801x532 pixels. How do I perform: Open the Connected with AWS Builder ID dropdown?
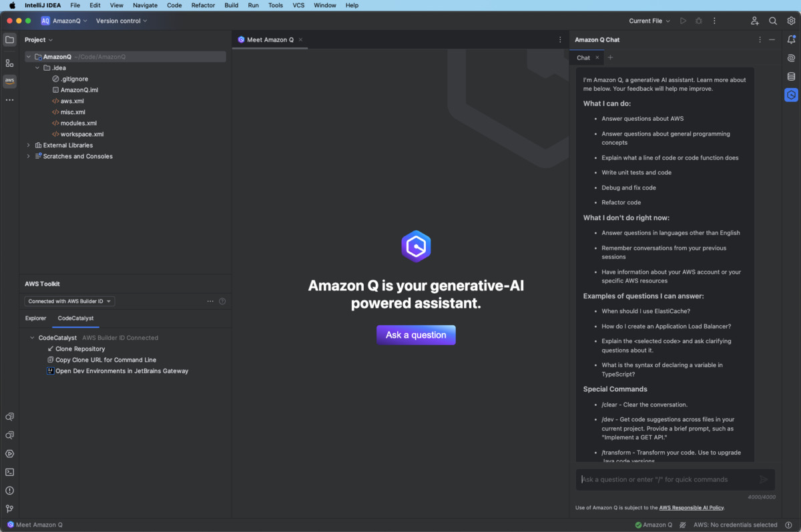click(69, 301)
